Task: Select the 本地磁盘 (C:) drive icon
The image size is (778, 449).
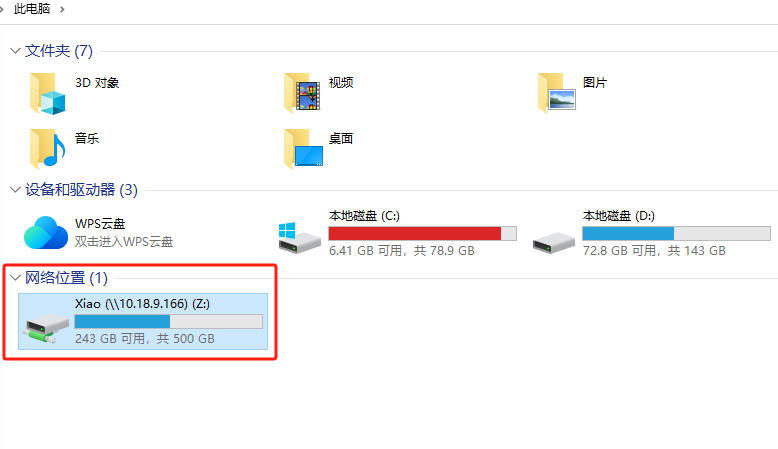Action: click(299, 238)
